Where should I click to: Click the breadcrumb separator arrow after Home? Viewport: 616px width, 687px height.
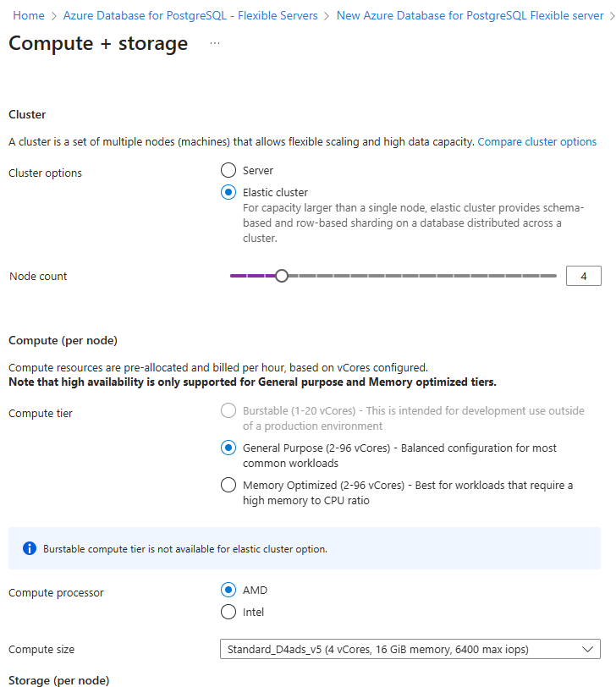[53, 15]
